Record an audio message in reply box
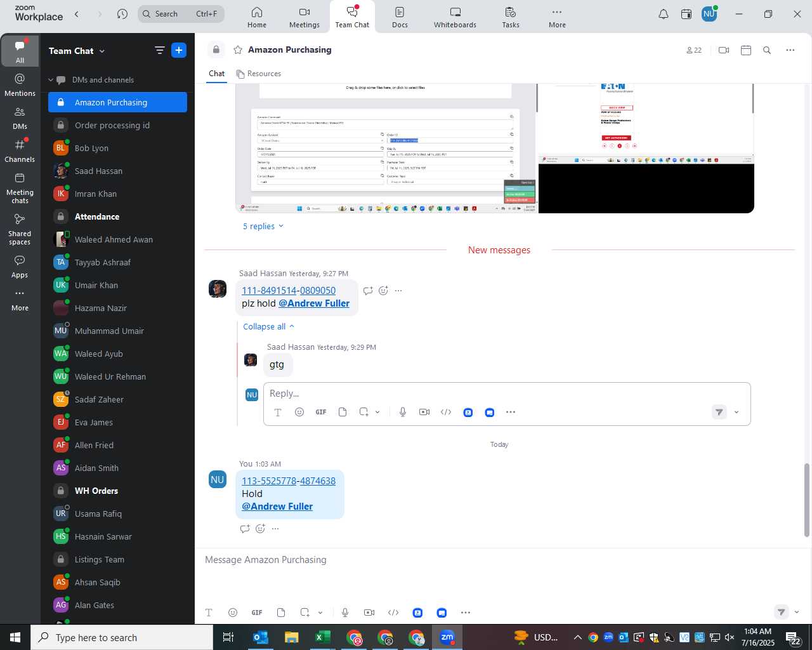 [x=403, y=412]
